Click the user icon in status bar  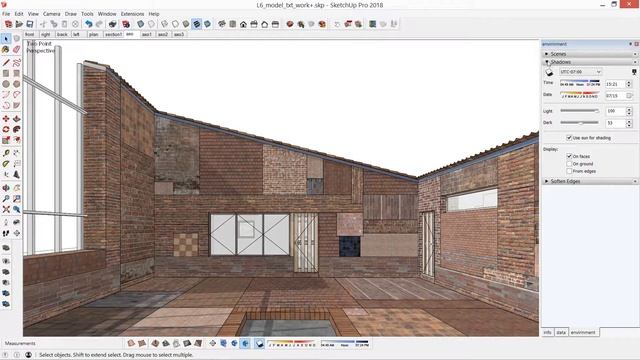coord(28,355)
